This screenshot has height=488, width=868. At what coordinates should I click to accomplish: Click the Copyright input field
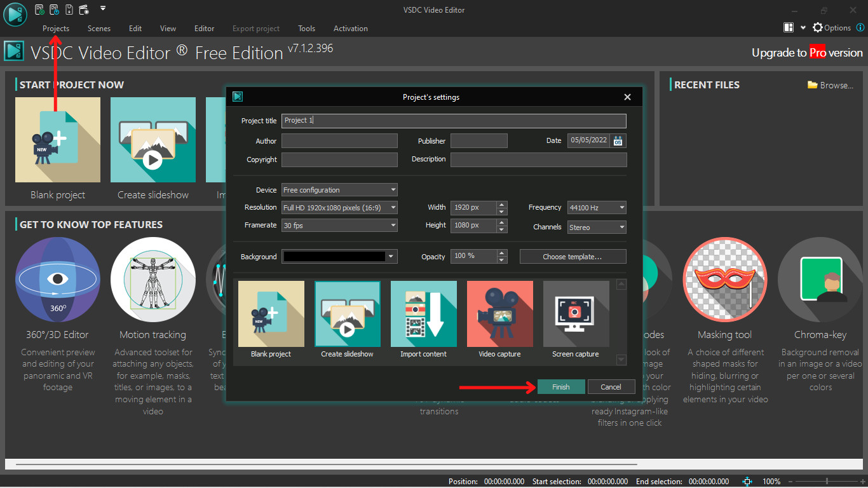tap(339, 159)
